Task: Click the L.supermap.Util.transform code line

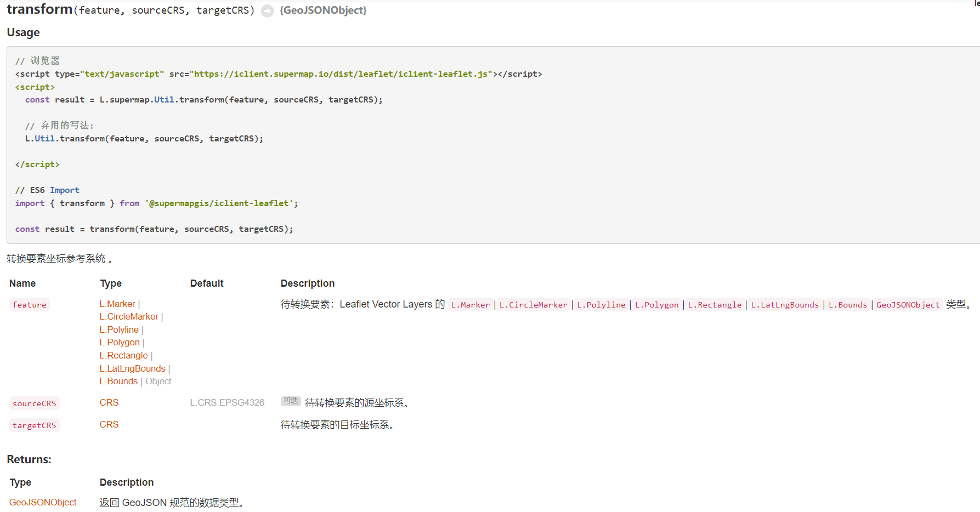Action: [204, 100]
